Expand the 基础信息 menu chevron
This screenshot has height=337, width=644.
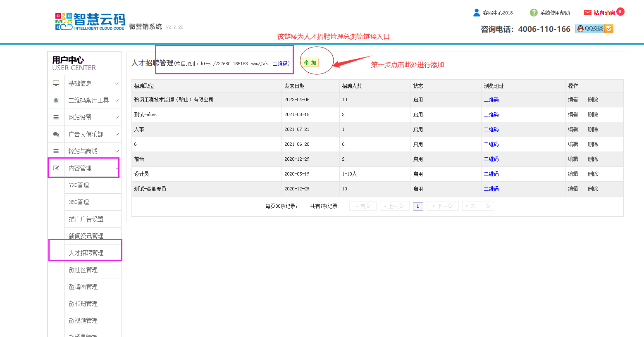click(117, 84)
